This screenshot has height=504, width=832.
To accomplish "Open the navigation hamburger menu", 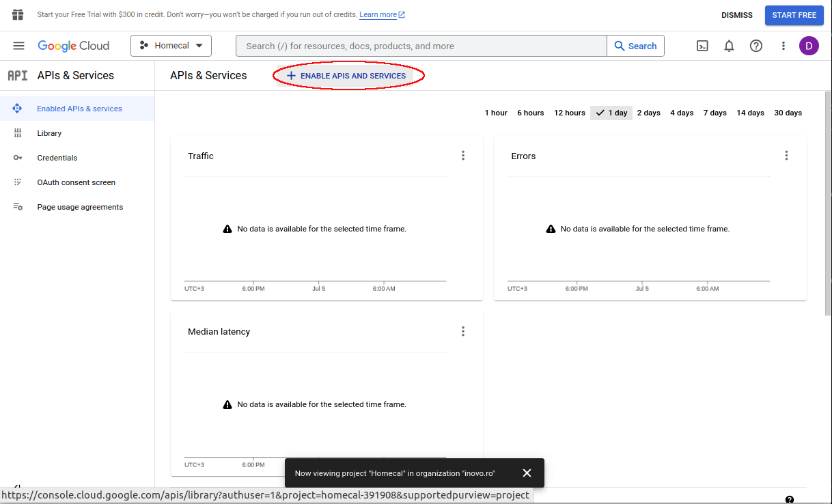I will pyautogui.click(x=18, y=46).
